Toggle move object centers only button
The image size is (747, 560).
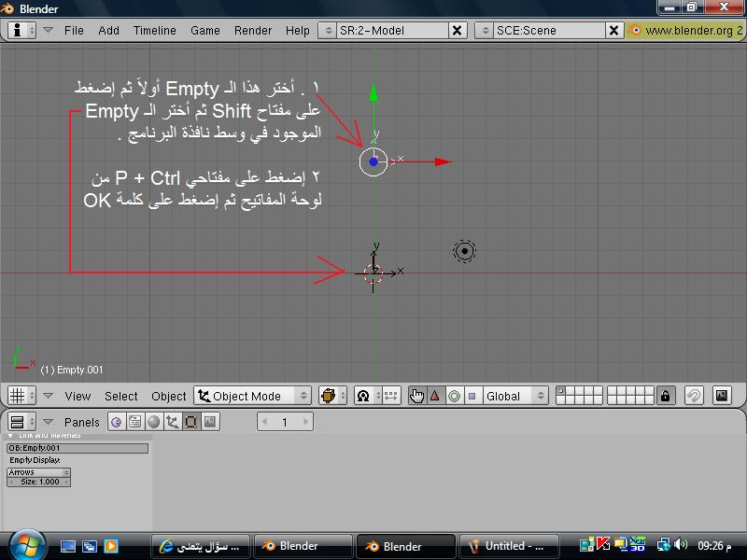(x=390, y=396)
